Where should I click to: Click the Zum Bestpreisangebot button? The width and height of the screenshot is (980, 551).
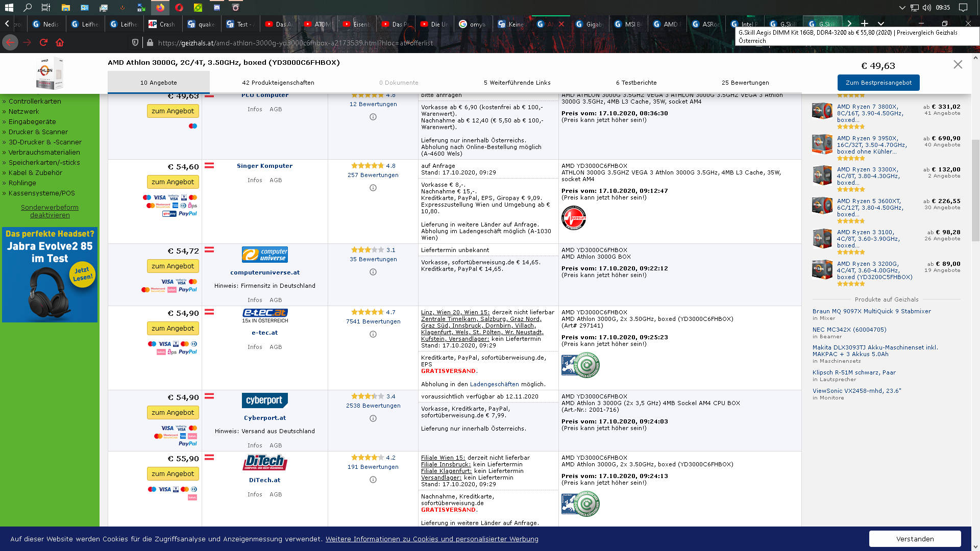pyautogui.click(x=878, y=83)
